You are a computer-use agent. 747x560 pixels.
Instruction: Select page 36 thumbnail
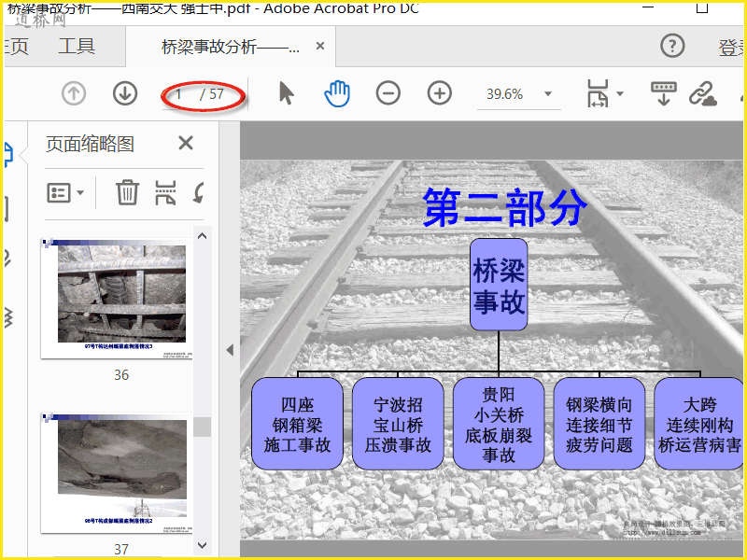(118, 299)
